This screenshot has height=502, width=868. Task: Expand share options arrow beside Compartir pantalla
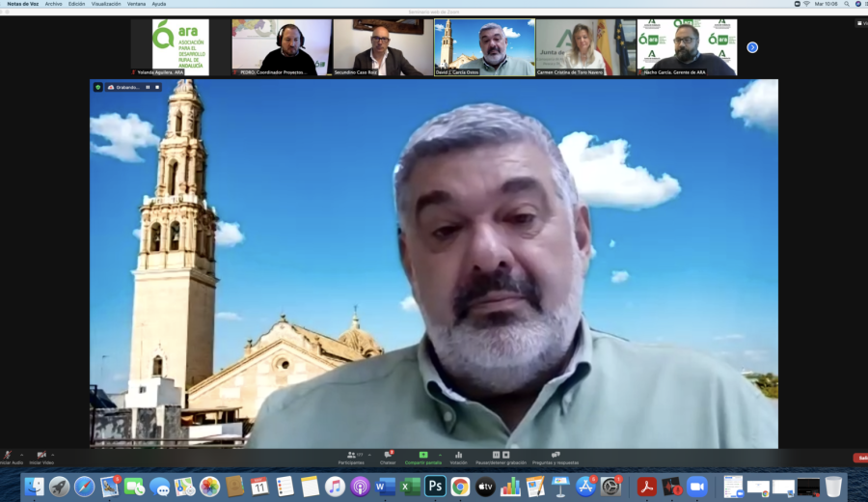click(440, 455)
